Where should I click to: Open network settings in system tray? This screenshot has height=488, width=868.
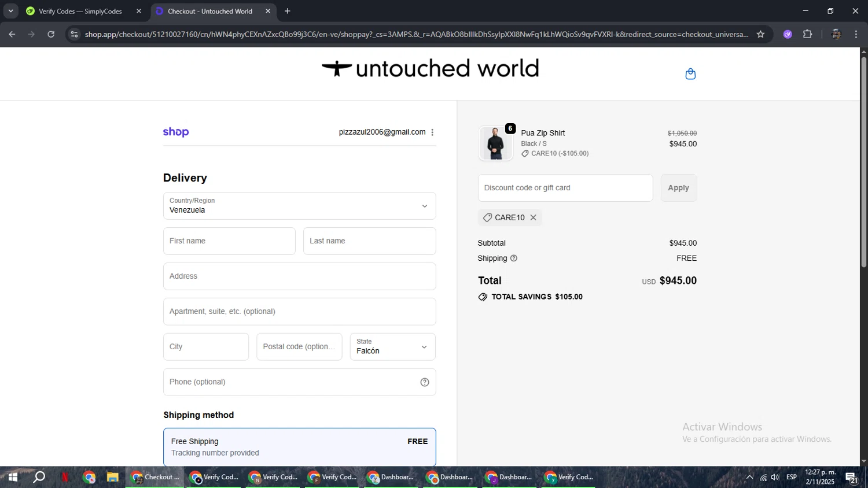coord(763,478)
